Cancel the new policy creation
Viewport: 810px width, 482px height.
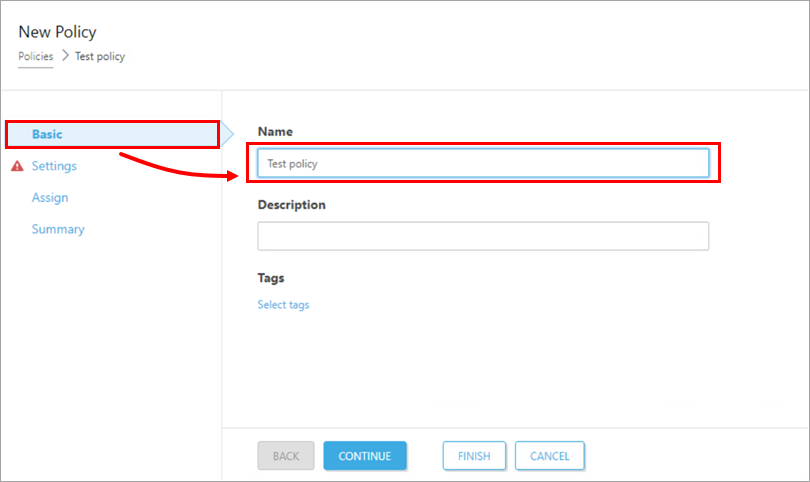[549, 456]
